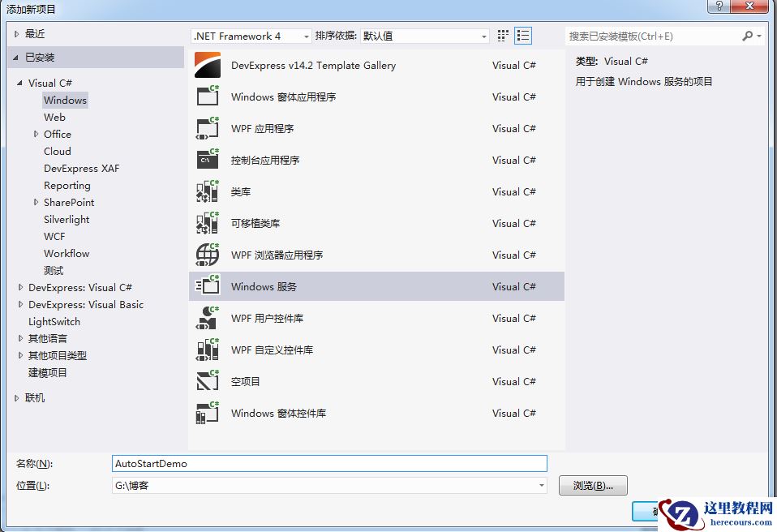The width and height of the screenshot is (777, 532).
Task: Select the 类库 template name
Action: pyautogui.click(x=241, y=191)
